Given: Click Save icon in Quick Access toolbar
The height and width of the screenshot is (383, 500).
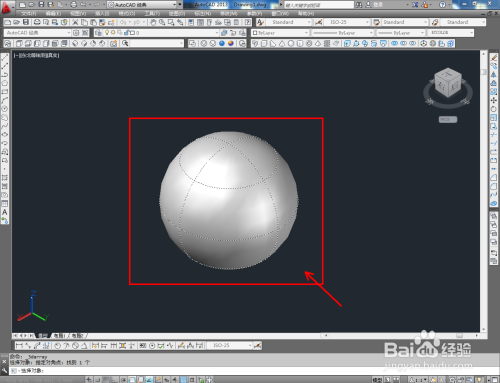Looking at the screenshot, I should tap(41, 5).
